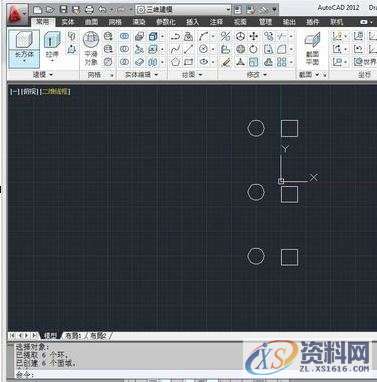The width and height of the screenshot is (377, 382).
Task: Switch to the 参数化 ribbon tab
Action: [x=165, y=22]
